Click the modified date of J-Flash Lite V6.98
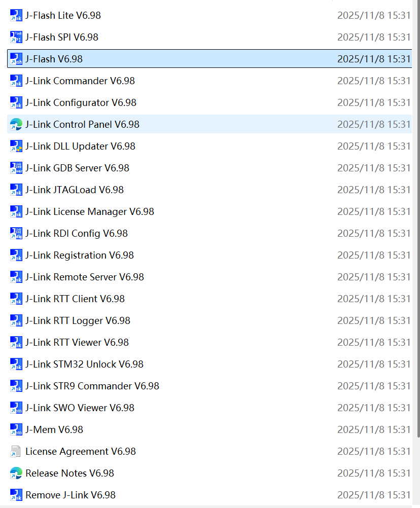Viewport: 420px width, 508px height. pos(374,15)
